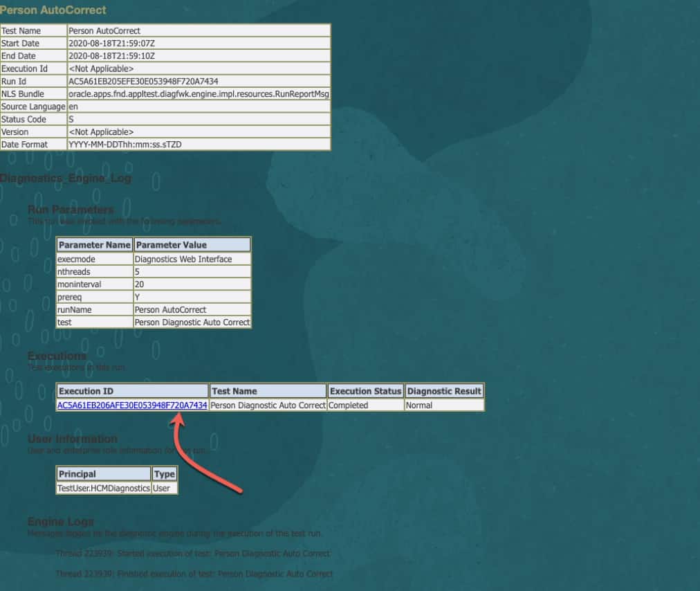Click the Diagnostic Result column header
The image size is (700, 591).
(x=444, y=391)
